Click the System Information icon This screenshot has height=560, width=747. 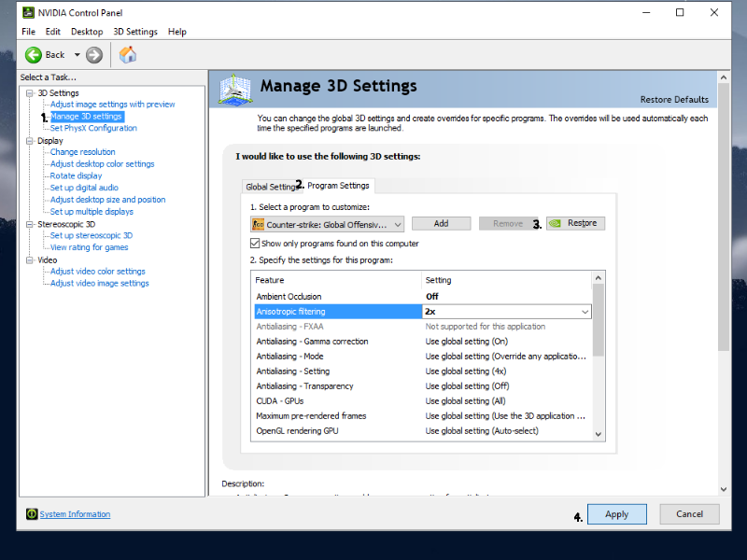coord(32,514)
